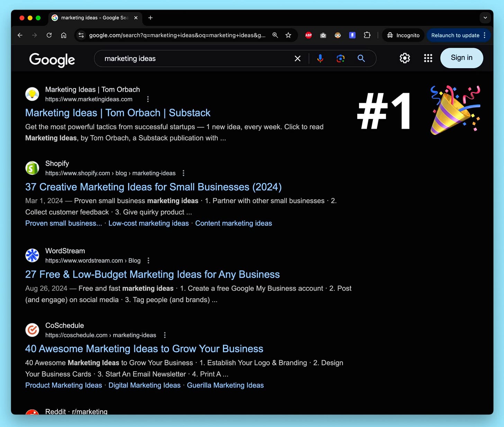Screen dimensions: 504x427
Task: Open 37 Creative Marketing Ideas result
Action: click(x=153, y=187)
